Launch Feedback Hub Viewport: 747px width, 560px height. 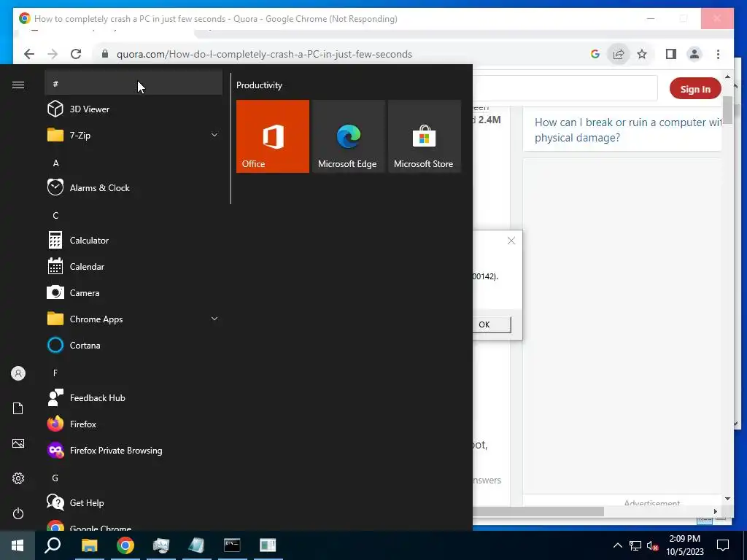point(133,397)
